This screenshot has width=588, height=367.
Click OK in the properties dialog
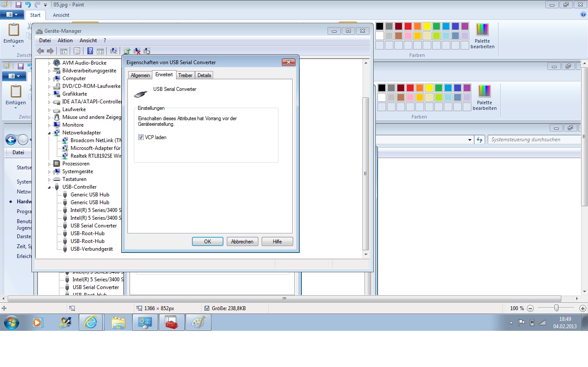tap(207, 242)
